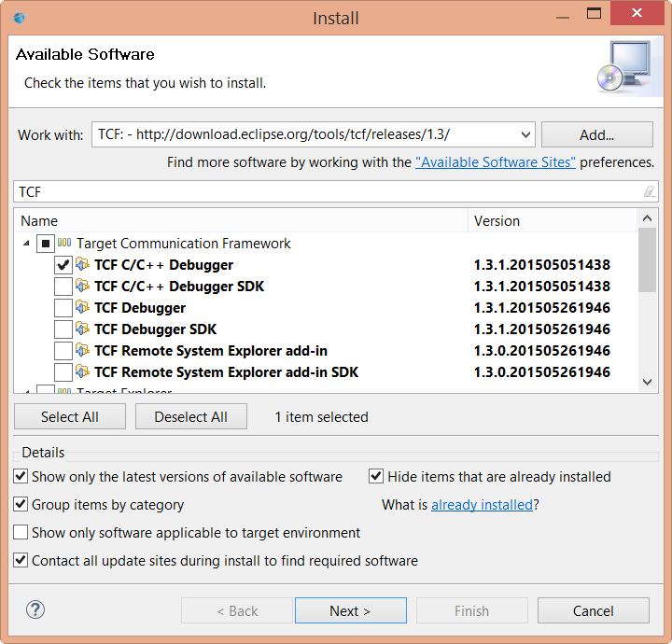The height and width of the screenshot is (644, 672).
Task: Click the software list scrollbar thumb
Action: point(647,259)
